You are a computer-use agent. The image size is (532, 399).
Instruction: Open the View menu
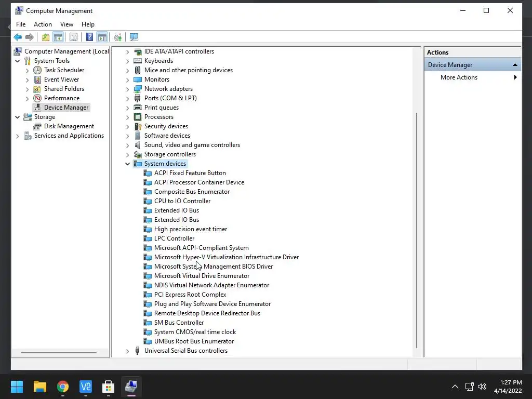pos(66,24)
